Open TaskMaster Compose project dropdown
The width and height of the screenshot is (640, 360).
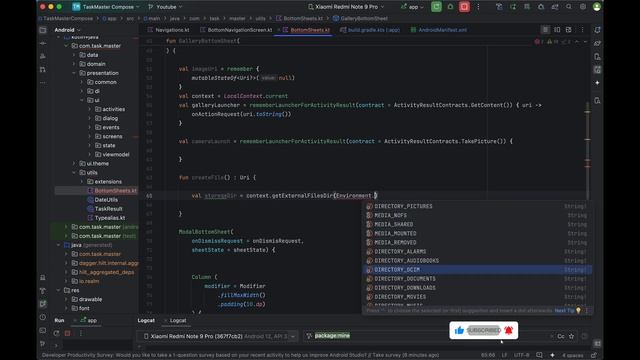click(106, 7)
